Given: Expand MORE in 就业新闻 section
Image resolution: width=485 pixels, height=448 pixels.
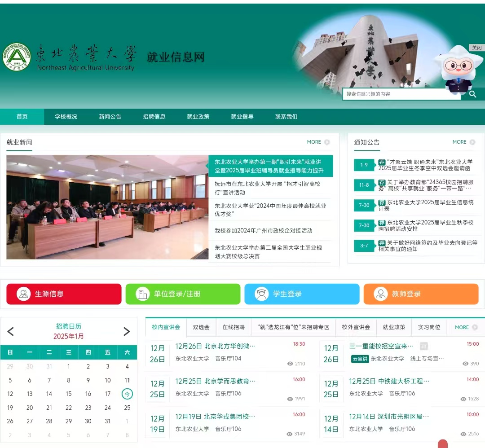Looking at the screenshot, I should [318, 142].
